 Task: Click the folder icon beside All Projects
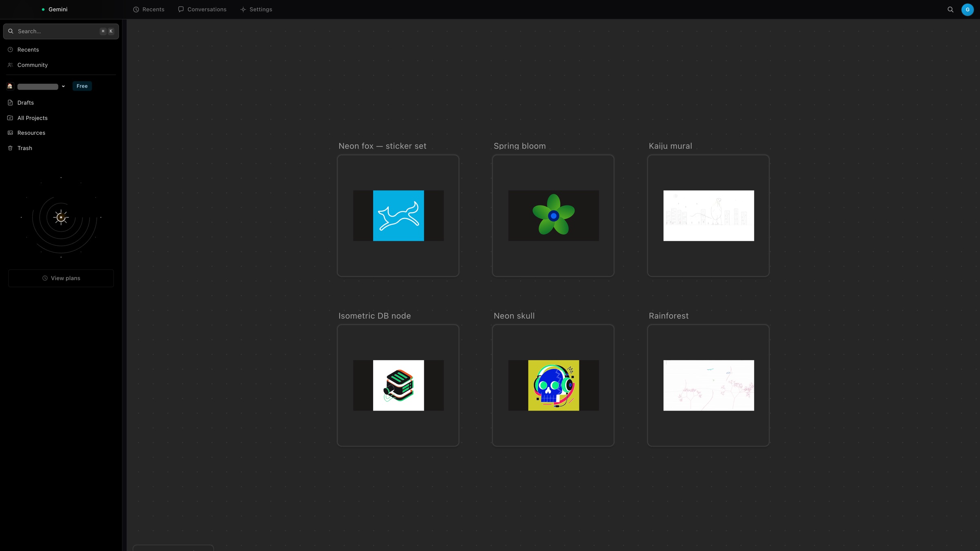click(x=10, y=118)
